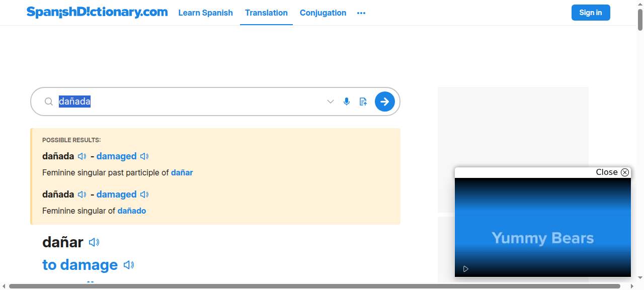
Task: Expand the search box dropdown chevron
Action: pyautogui.click(x=331, y=102)
